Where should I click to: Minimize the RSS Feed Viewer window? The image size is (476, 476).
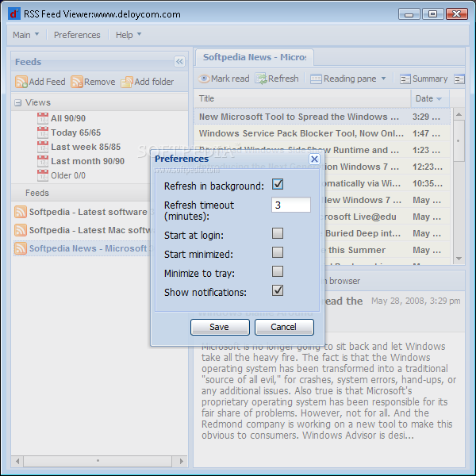(409, 14)
